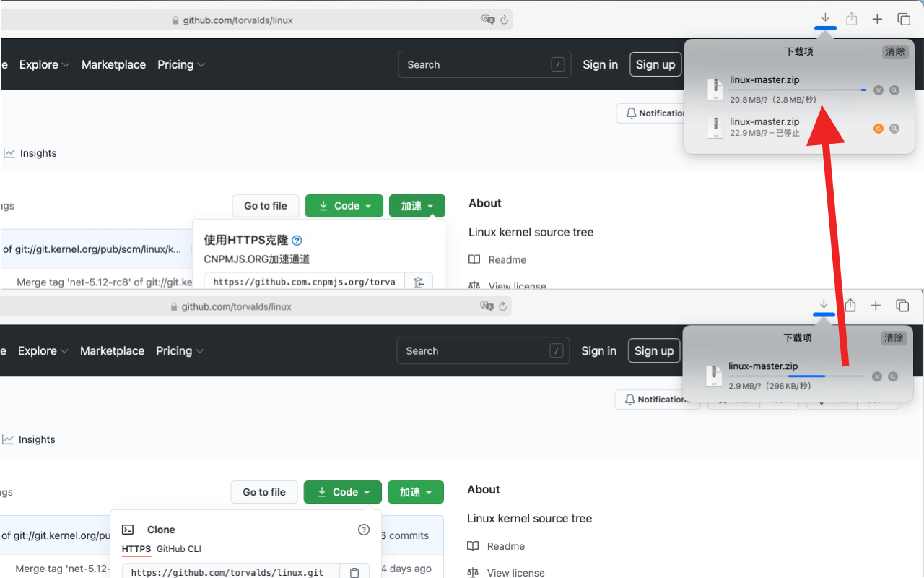Expand Pricing menu in upper window
The image size is (924, 578).
(x=181, y=64)
